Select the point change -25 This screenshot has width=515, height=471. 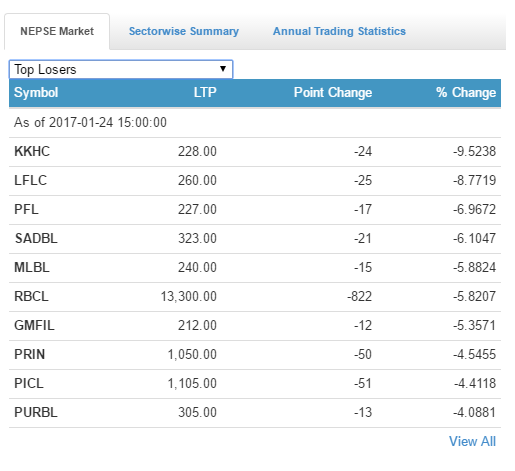pyautogui.click(x=363, y=180)
